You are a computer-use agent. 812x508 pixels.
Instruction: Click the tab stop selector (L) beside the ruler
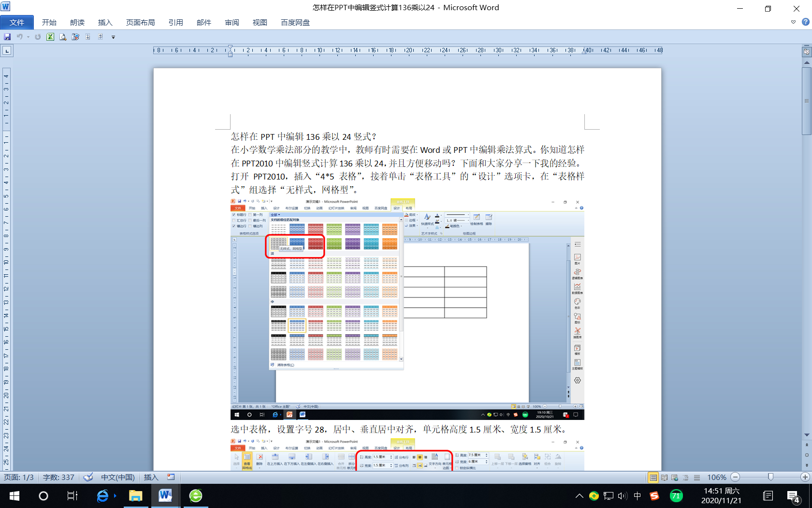click(7, 50)
